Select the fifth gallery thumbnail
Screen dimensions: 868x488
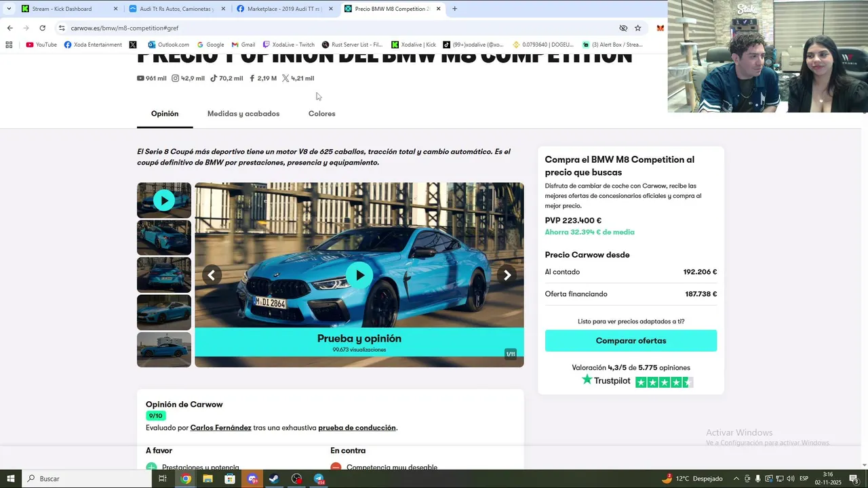click(164, 349)
